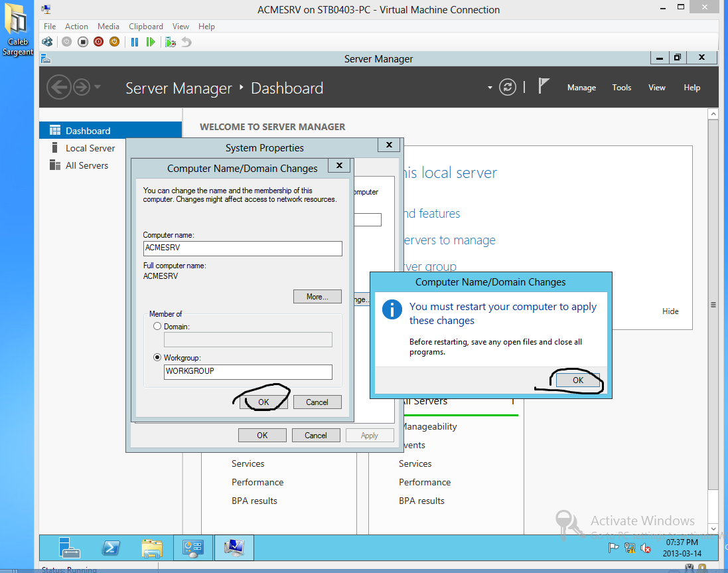Select Dashboard in the sidebar
Screen dimensions: 728x573
point(111,131)
